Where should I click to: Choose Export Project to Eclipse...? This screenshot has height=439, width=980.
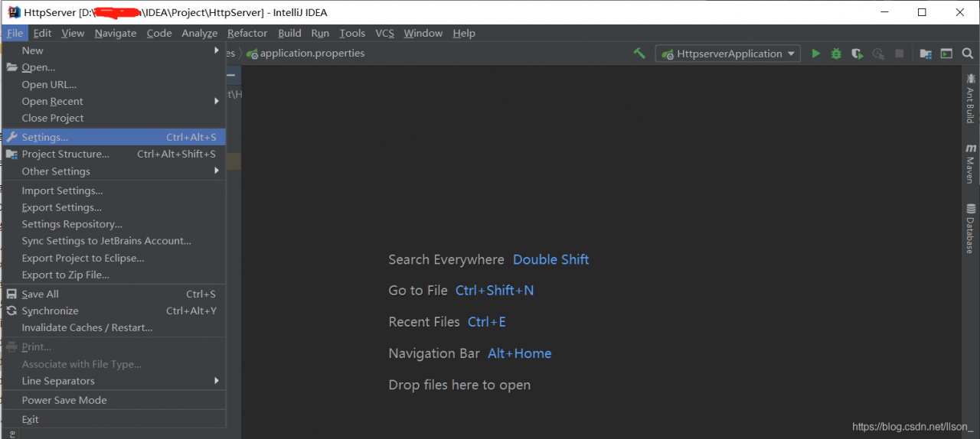pyautogui.click(x=113, y=258)
